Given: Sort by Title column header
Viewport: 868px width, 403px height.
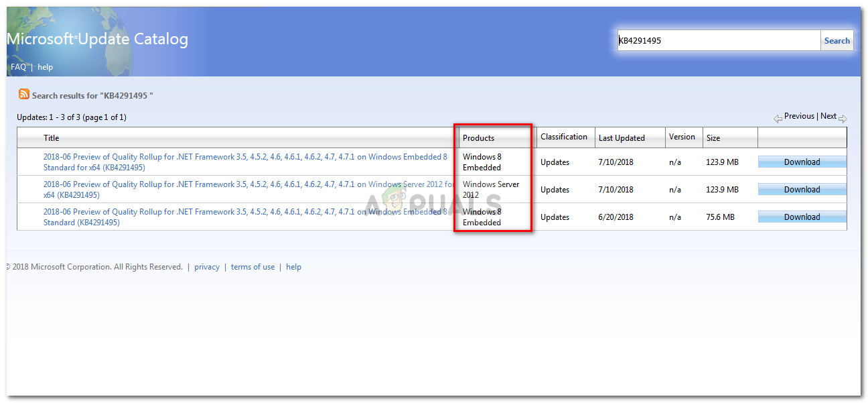Looking at the screenshot, I should tap(52, 138).
